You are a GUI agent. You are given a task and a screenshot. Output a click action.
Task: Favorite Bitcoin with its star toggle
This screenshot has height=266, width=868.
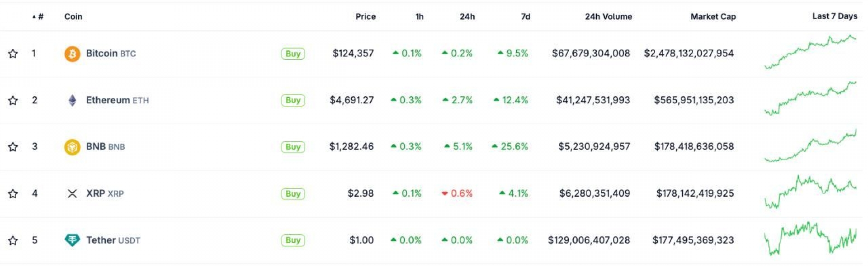13,54
